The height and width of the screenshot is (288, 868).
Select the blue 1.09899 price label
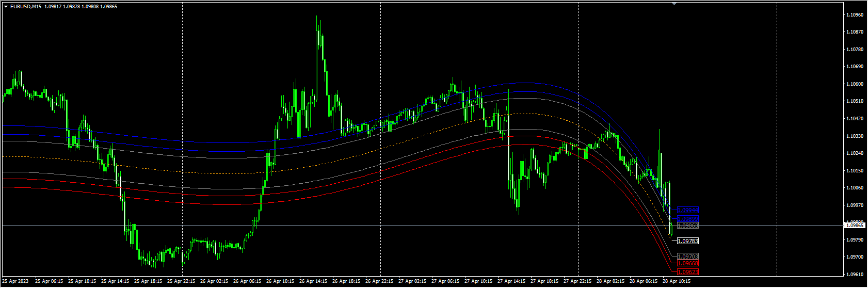coord(688,219)
